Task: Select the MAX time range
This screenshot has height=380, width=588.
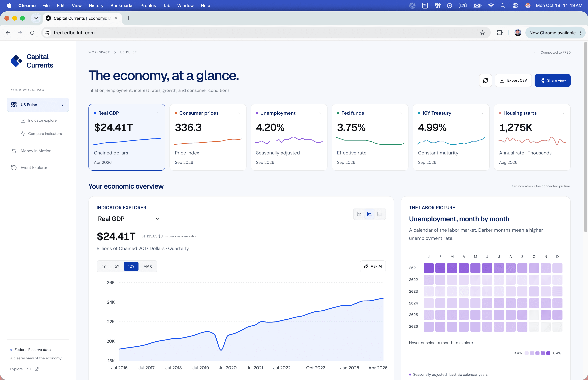Action: pyautogui.click(x=148, y=266)
